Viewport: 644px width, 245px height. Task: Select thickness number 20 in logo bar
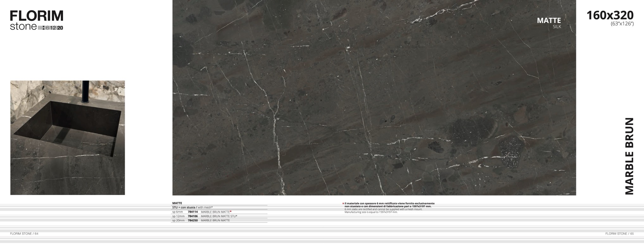tap(60, 28)
